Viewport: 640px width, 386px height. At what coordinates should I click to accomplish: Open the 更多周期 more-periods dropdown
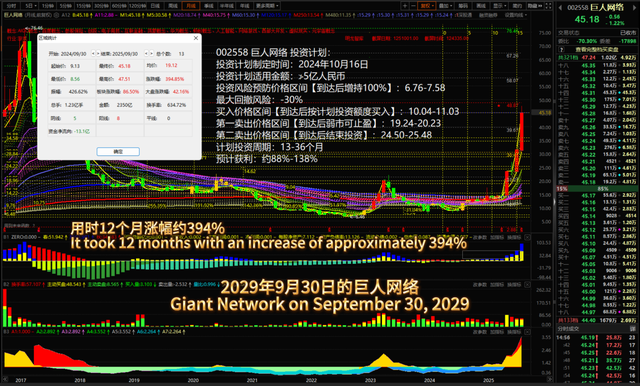click(268, 6)
